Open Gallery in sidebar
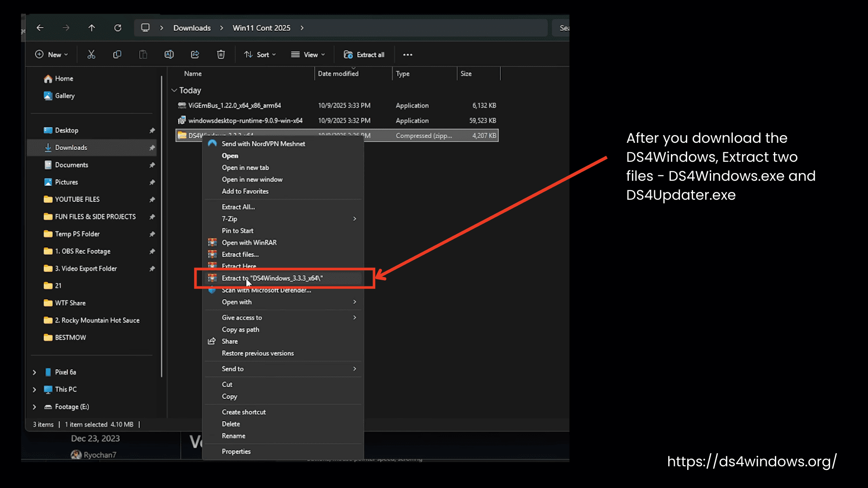868x488 pixels. pyautogui.click(x=59, y=96)
